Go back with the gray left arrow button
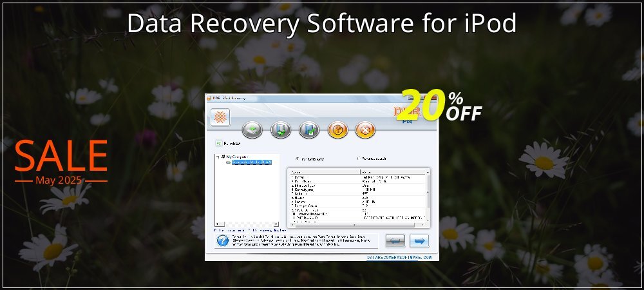This screenshot has height=290, width=644. point(395,241)
